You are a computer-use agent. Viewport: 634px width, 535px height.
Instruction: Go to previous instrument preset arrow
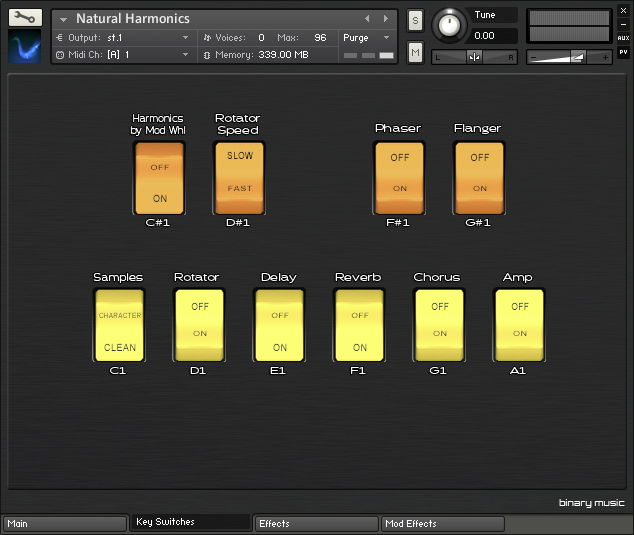(x=367, y=19)
